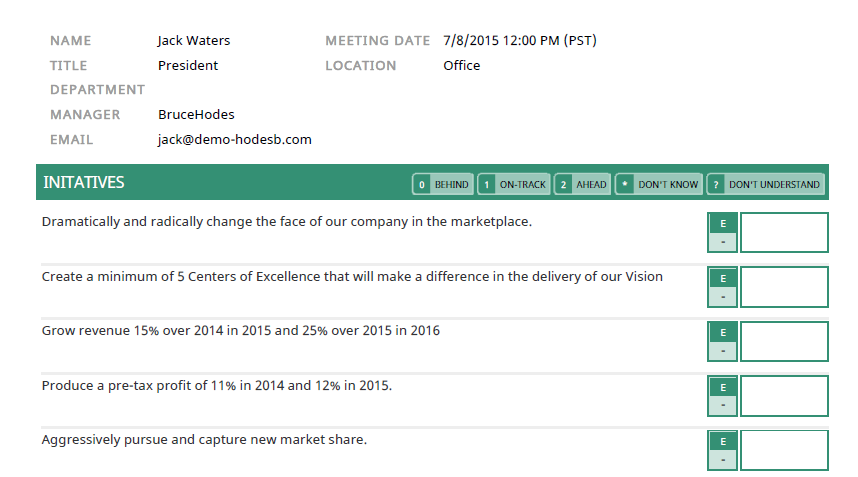The width and height of the screenshot is (858, 477).
Task: Click the Grow revenue 15% initiative text
Action: point(240,331)
